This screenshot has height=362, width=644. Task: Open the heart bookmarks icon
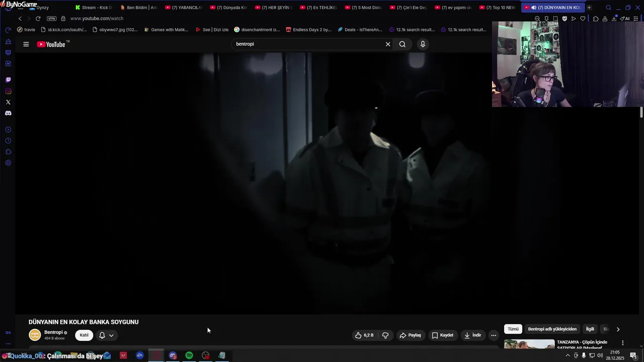pos(583,19)
